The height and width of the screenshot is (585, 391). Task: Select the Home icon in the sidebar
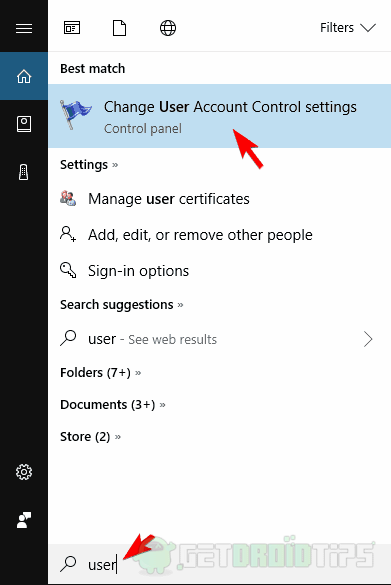point(24,76)
